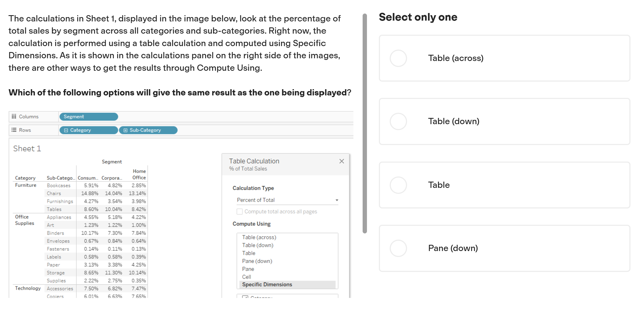Click the Segment column header
The width and height of the screenshot is (644, 315).
click(112, 162)
